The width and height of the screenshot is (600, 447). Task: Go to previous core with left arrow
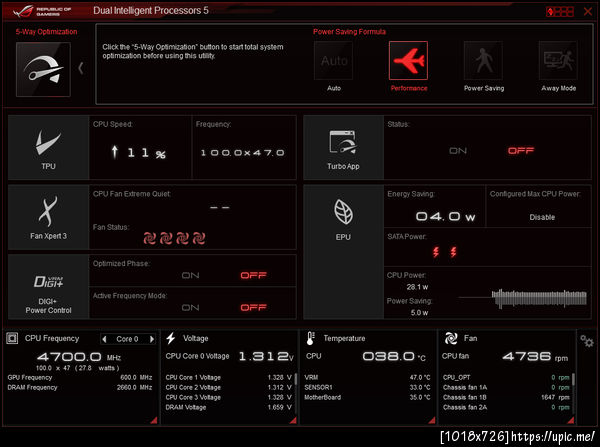[x=104, y=339]
